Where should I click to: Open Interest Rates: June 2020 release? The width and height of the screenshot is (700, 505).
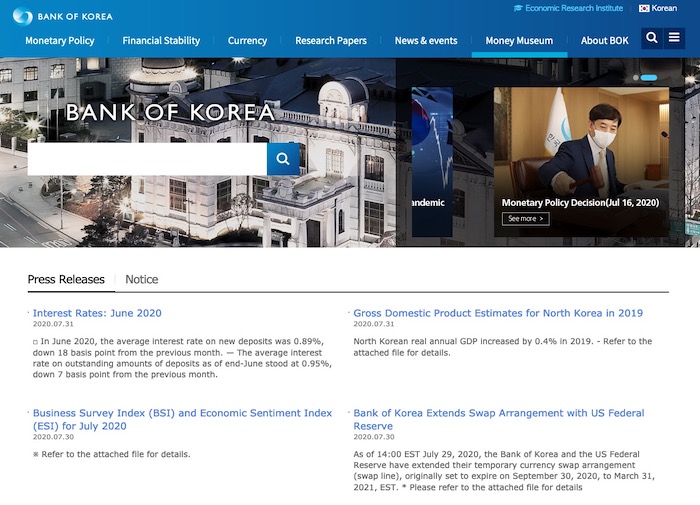97,313
